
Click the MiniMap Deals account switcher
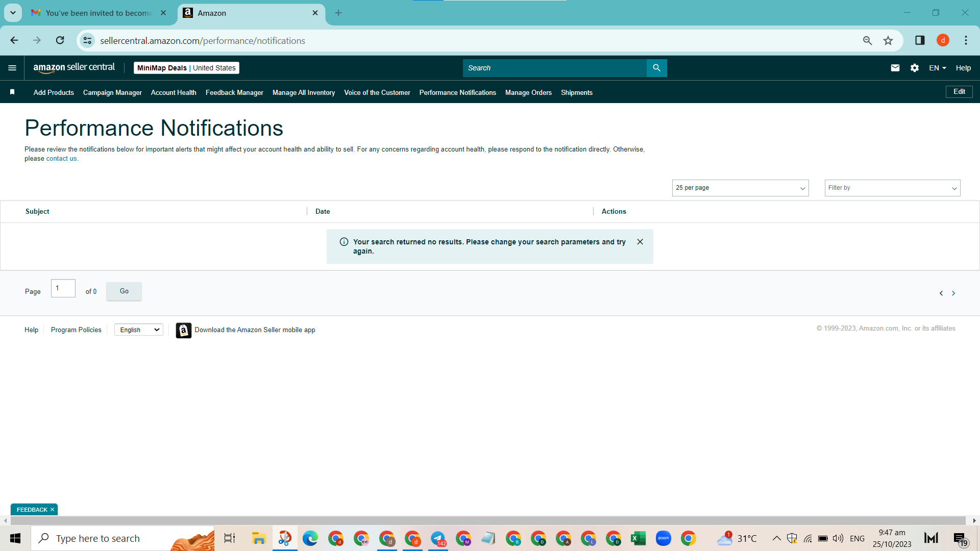tap(186, 68)
